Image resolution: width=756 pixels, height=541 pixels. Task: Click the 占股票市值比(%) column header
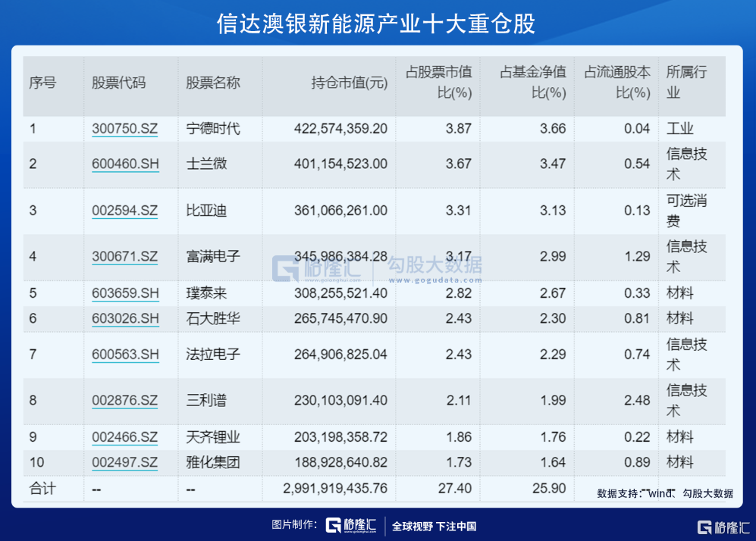(x=439, y=83)
